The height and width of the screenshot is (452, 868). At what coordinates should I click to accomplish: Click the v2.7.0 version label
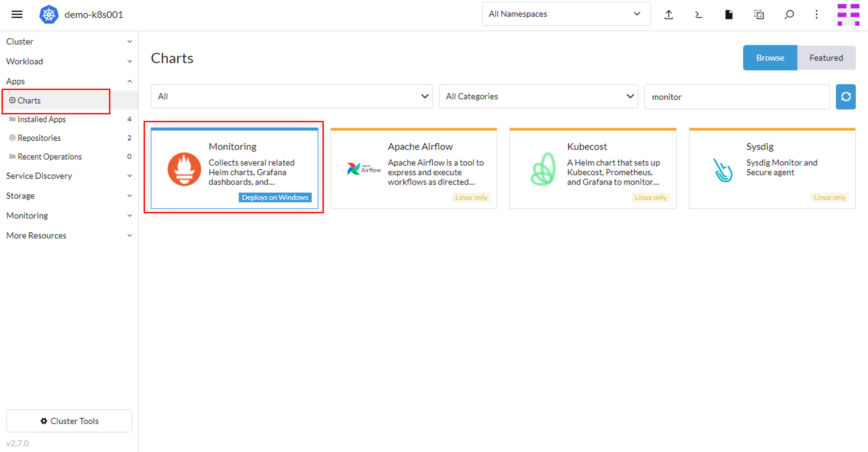(x=17, y=443)
